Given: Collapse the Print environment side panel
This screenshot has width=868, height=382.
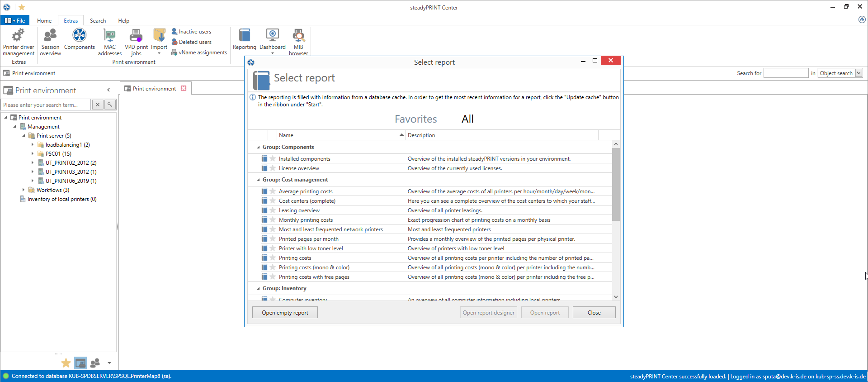Looking at the screenshot, I should [x=108, y=90].
